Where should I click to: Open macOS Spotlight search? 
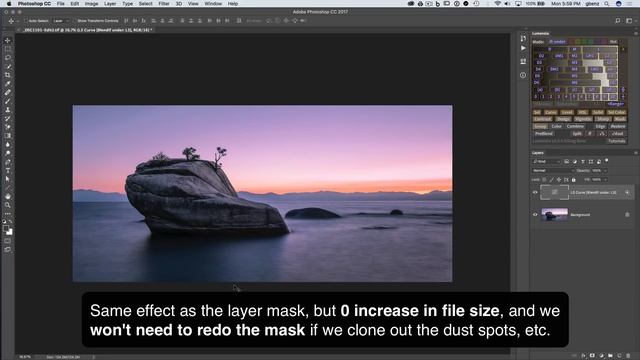(607, 4)
